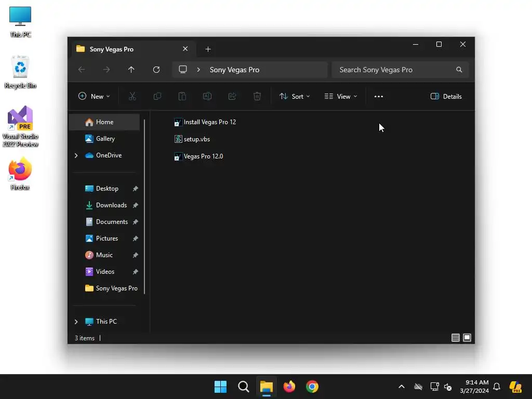Expand the This PC tree node

click(76, 322)
